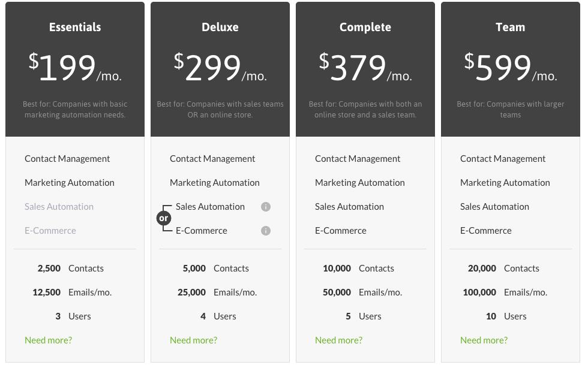Select 'Need more?' under Team plan
This screenshot has height=365, width=588.
click(x=484, y=340)
